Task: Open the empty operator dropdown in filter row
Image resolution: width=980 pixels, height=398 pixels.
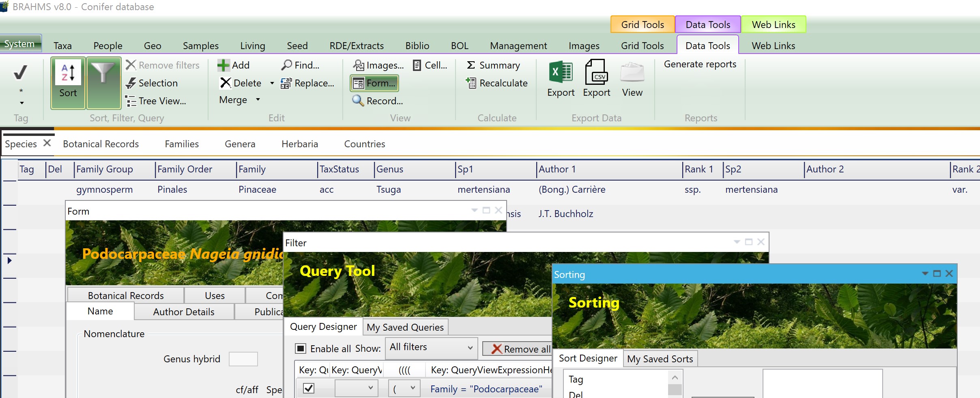Action: pyautogui.click(x=356, y=388)
